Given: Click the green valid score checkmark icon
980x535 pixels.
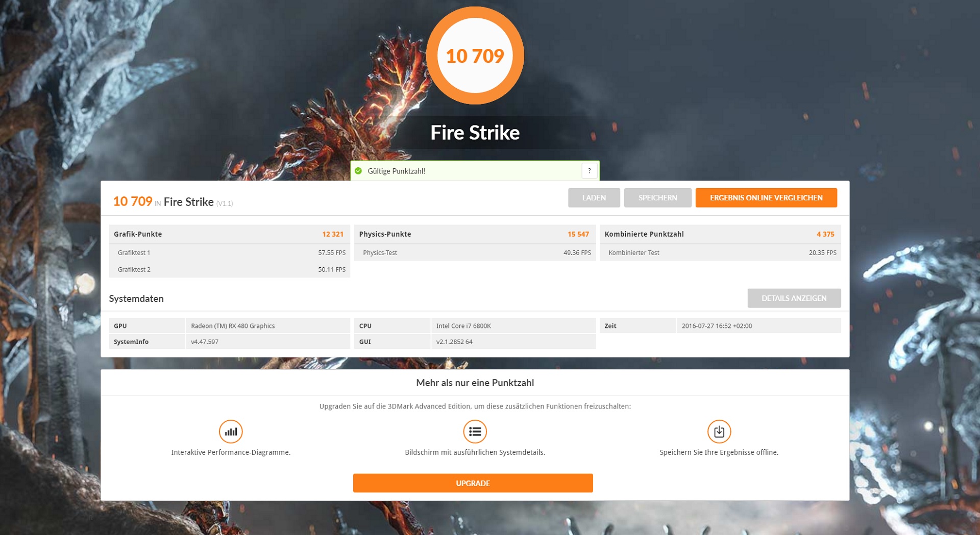Looking at the screenshot, I should tap(358, 171).
